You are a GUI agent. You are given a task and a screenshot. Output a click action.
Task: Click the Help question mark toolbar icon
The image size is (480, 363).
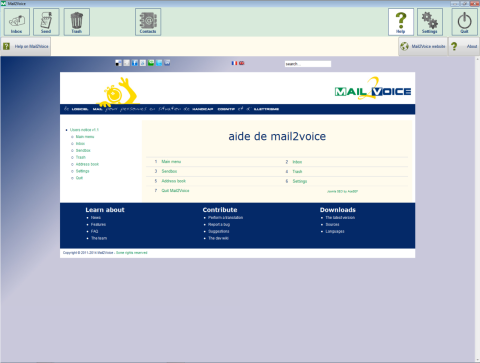[401, 22]
